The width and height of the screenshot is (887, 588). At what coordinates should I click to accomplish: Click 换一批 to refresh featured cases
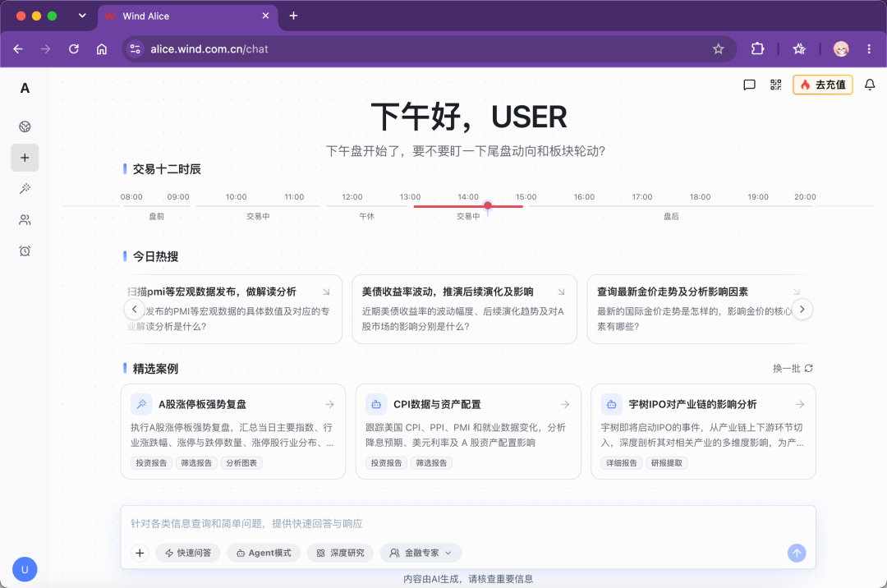[x=793, y=369]
